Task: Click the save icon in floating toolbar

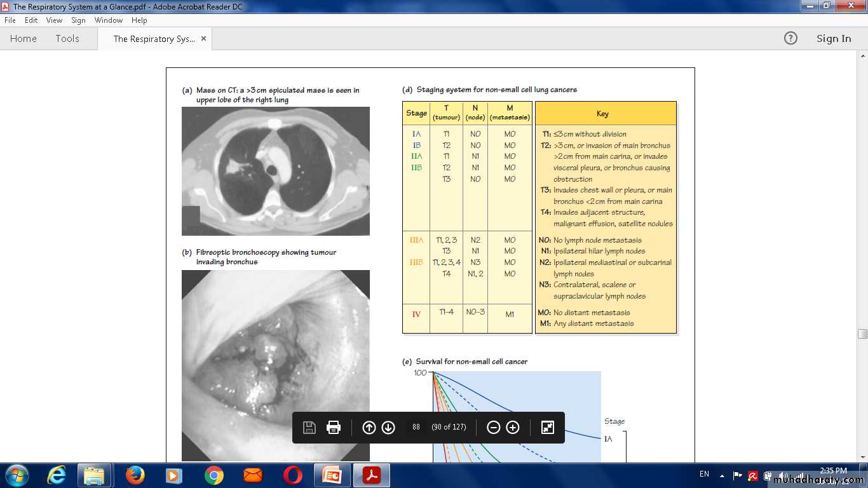Action: click(x=309, y=428)
